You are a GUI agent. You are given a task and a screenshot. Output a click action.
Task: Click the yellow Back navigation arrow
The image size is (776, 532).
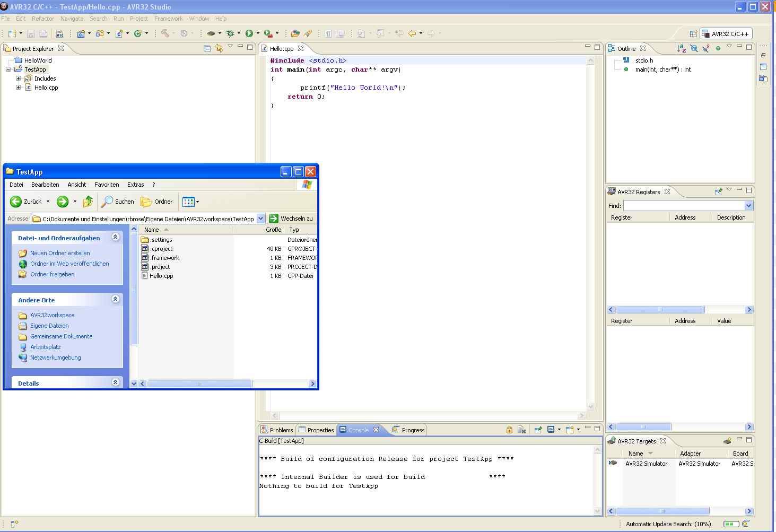click(x=412, y=33)
